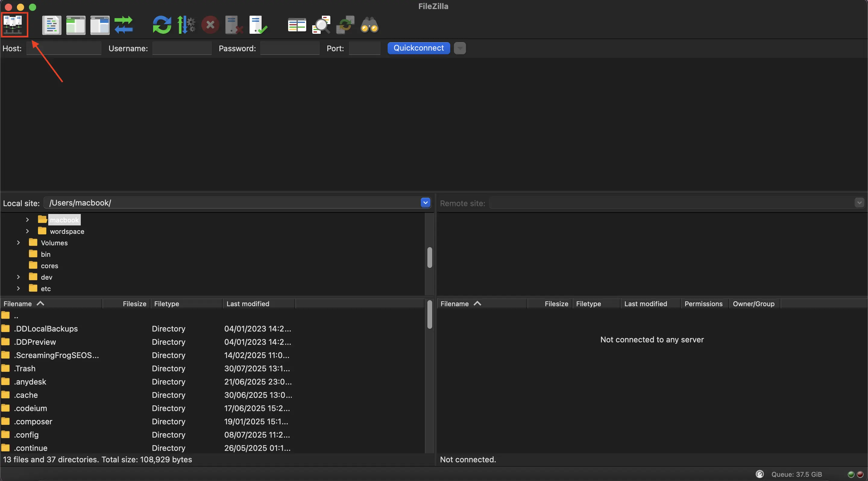868x481 pixels.
Task: Click the Port input field
Action: click(x=365, y=48)
